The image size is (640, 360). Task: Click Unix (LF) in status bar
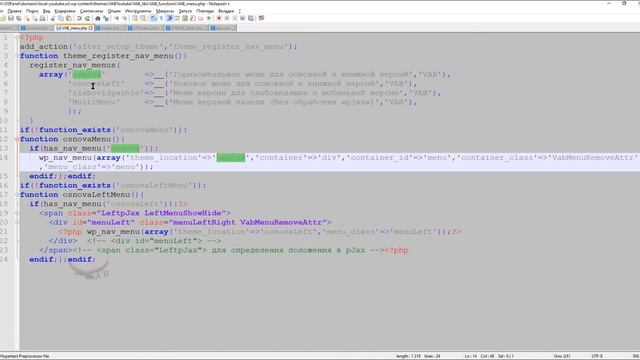coord(562,356)
